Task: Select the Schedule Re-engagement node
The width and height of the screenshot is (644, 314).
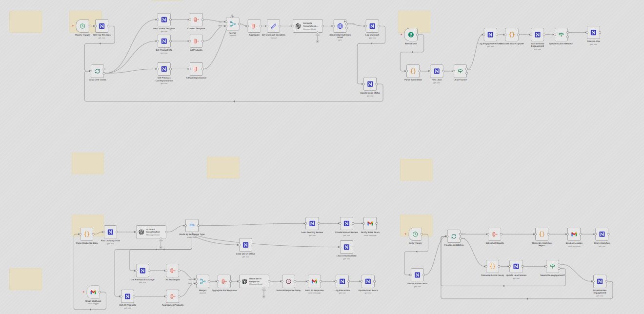Action: [600, 281]
